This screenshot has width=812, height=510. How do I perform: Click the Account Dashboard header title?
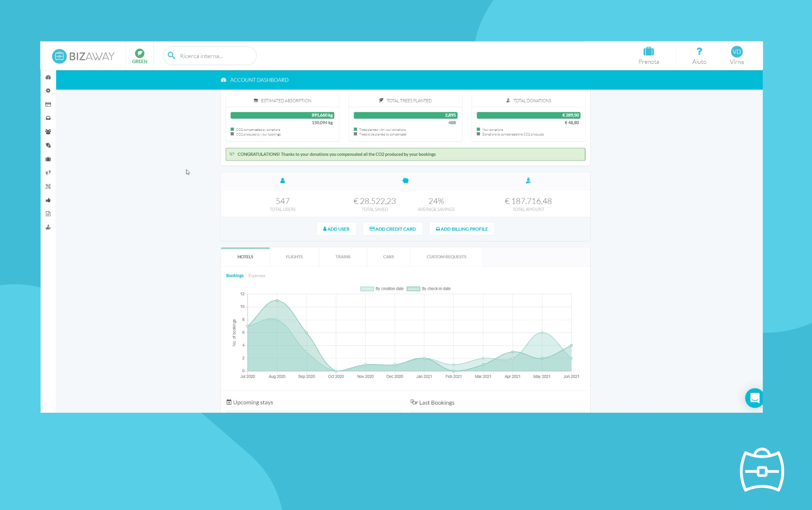tap(259, 80)
